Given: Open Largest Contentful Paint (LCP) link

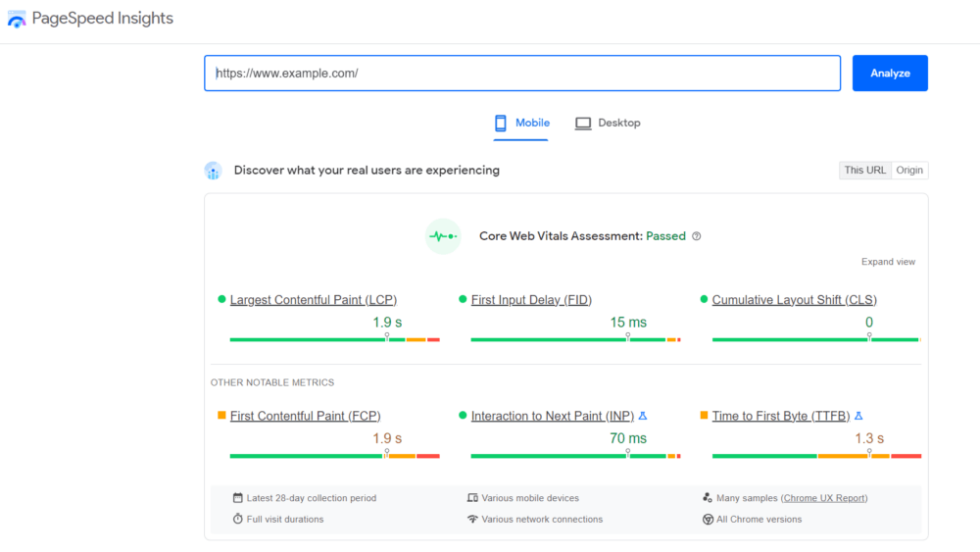Looking at the screenshot, I should click(313, 300).
